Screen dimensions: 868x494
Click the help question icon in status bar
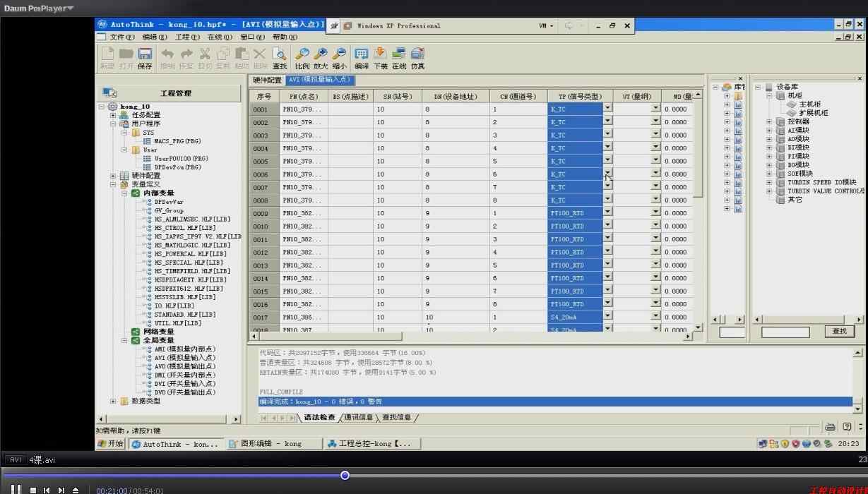tap(847, 427)
